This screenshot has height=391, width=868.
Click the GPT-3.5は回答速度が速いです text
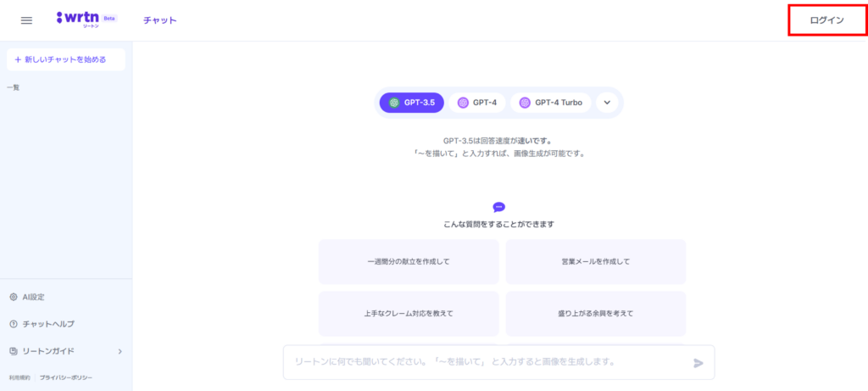(x=498, y=141)
